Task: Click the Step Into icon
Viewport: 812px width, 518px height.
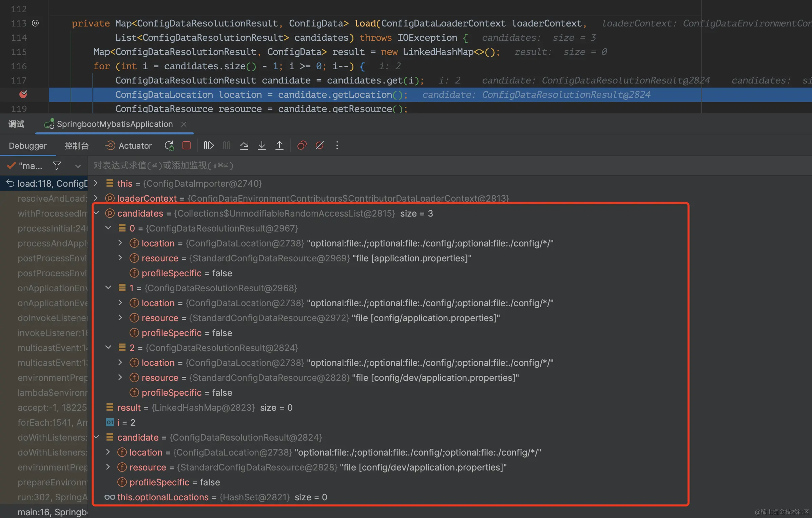Action: [262, 146]
